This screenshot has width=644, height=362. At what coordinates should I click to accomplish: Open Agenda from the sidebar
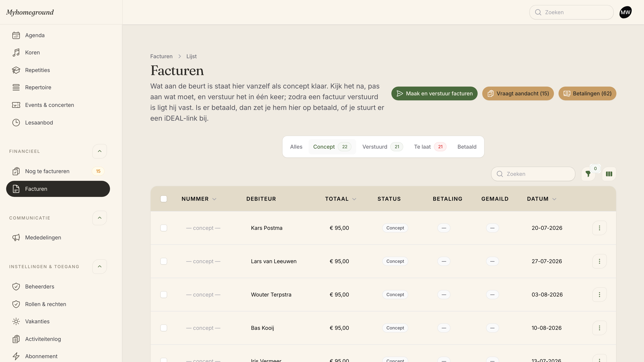click(58, 35)
